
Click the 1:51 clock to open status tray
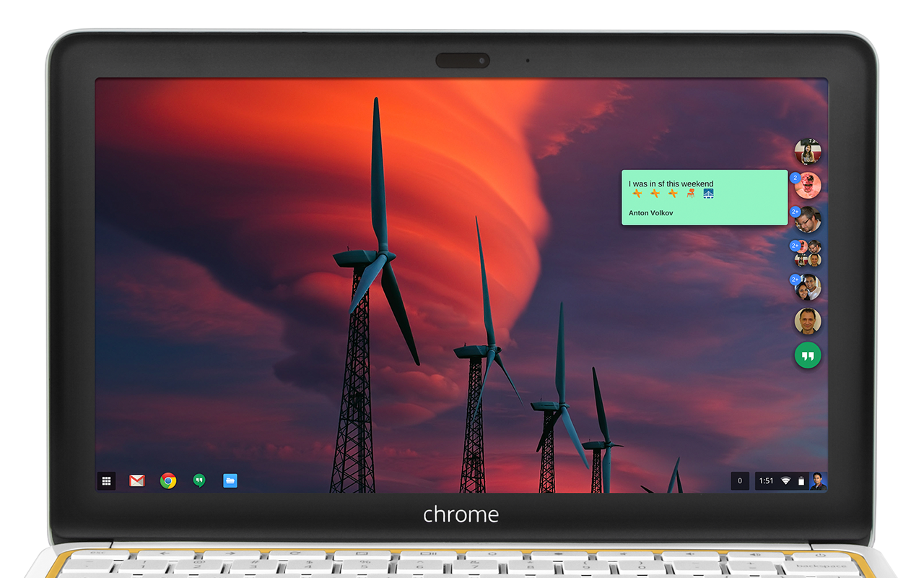764,480
